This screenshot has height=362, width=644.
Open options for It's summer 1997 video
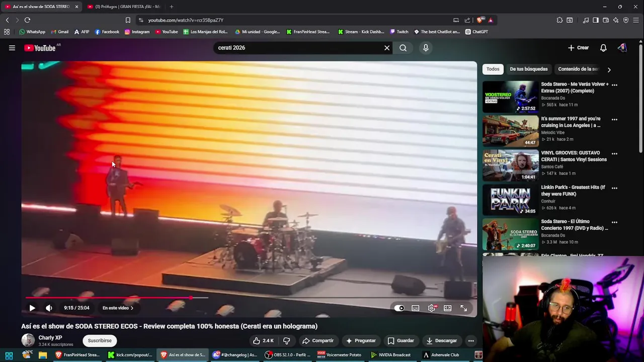coord(614,120)
